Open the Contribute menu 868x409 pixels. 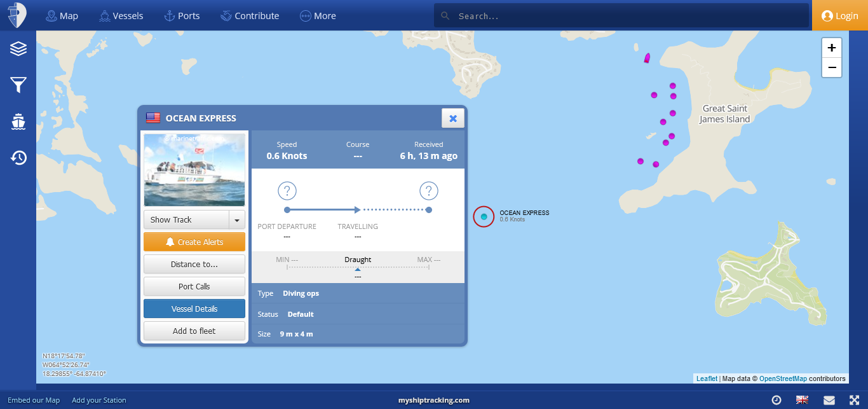coord(250,16)
